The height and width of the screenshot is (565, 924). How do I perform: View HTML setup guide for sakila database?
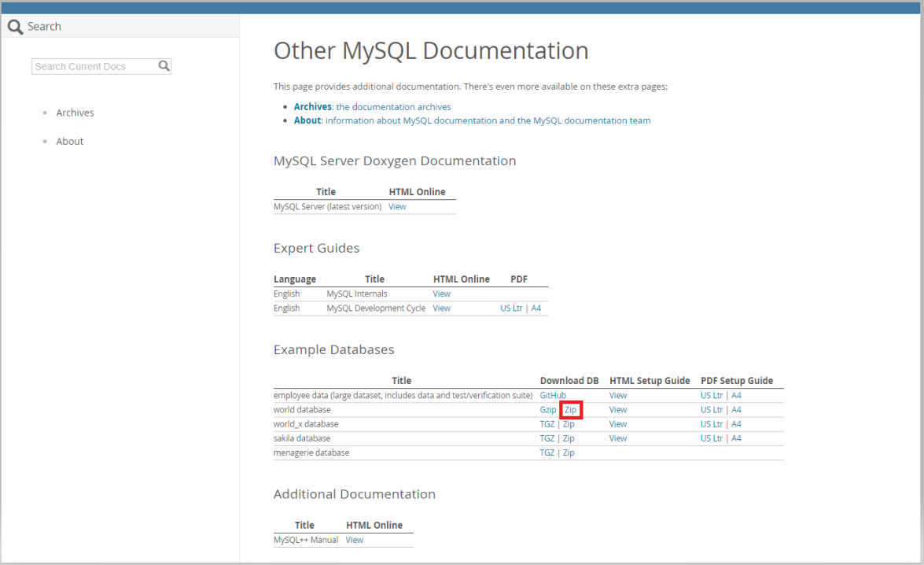pos(618,439)
